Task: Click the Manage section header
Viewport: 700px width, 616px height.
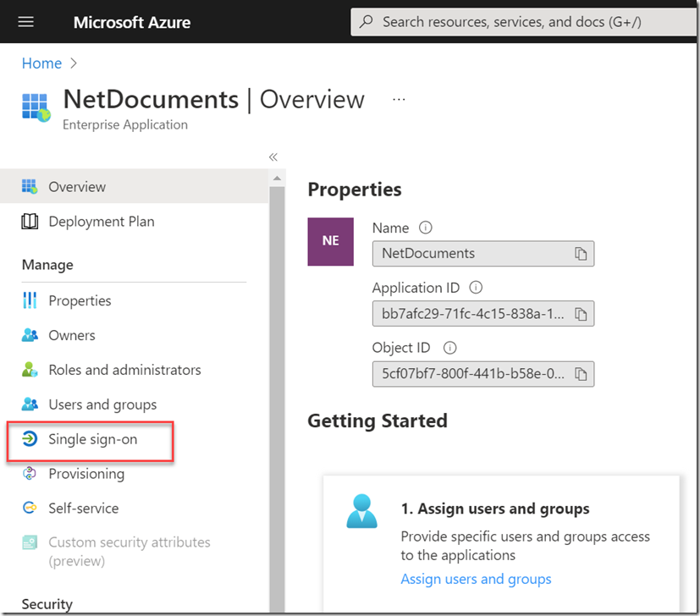Action: click(x=47, y=265)
